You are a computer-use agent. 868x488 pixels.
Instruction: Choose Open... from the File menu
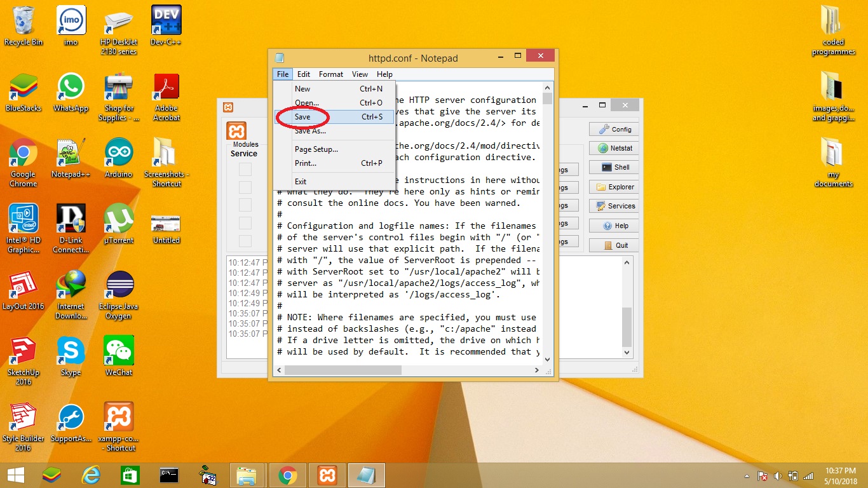334,103
